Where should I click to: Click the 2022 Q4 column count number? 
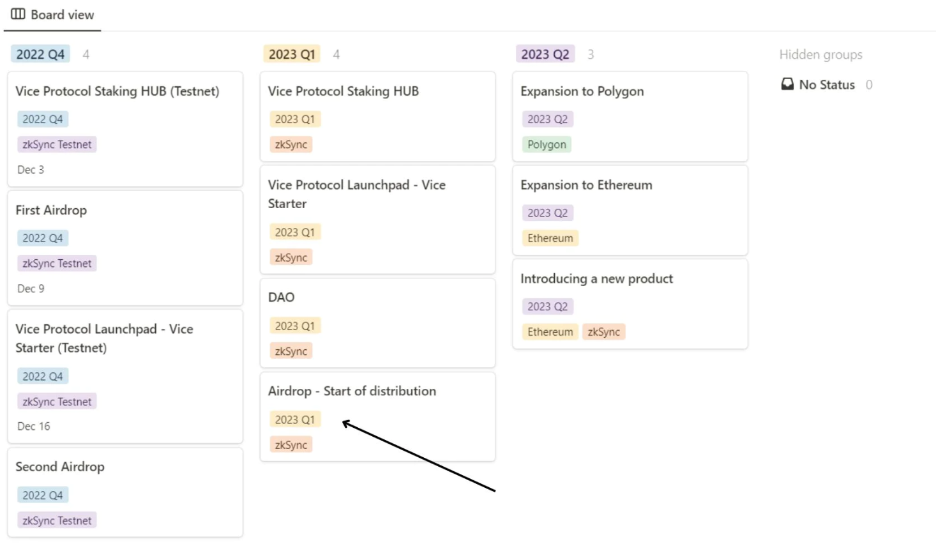(86, 54)
